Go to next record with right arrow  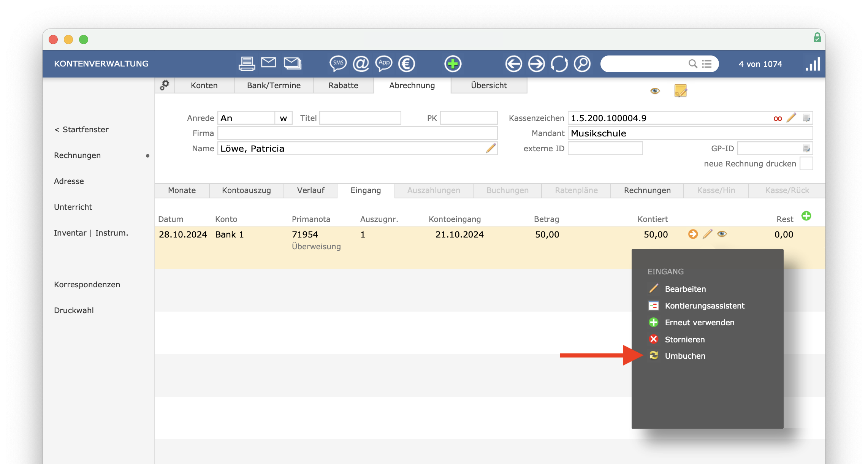point(536,63)
